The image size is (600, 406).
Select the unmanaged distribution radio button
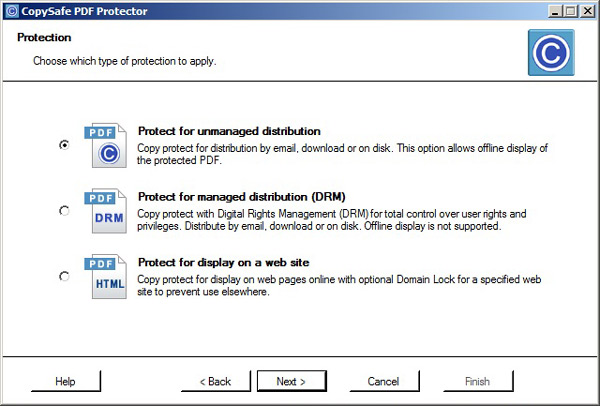(x=64, y=145)
